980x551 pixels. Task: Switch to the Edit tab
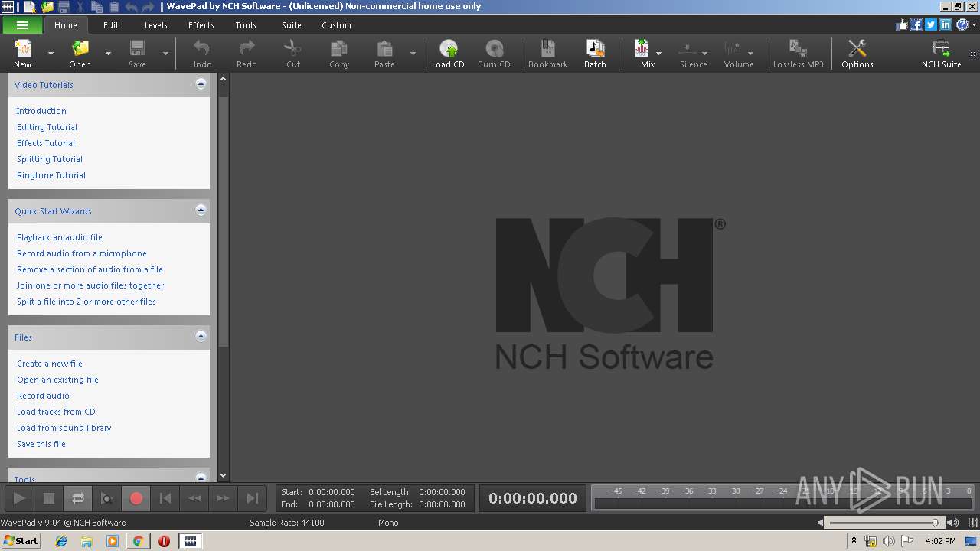click(x=111, y=25)
